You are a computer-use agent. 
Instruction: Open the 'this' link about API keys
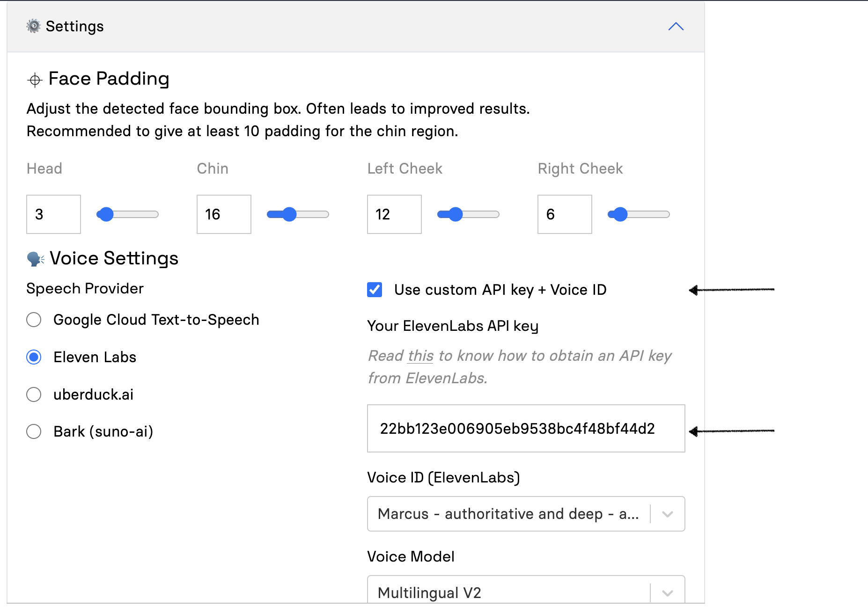point(420,356)
